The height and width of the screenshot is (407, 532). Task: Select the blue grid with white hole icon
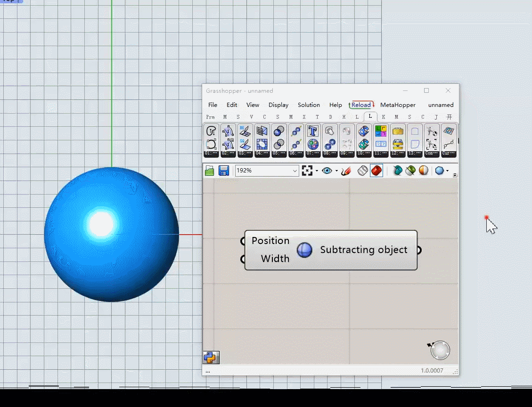coord(262,144)
